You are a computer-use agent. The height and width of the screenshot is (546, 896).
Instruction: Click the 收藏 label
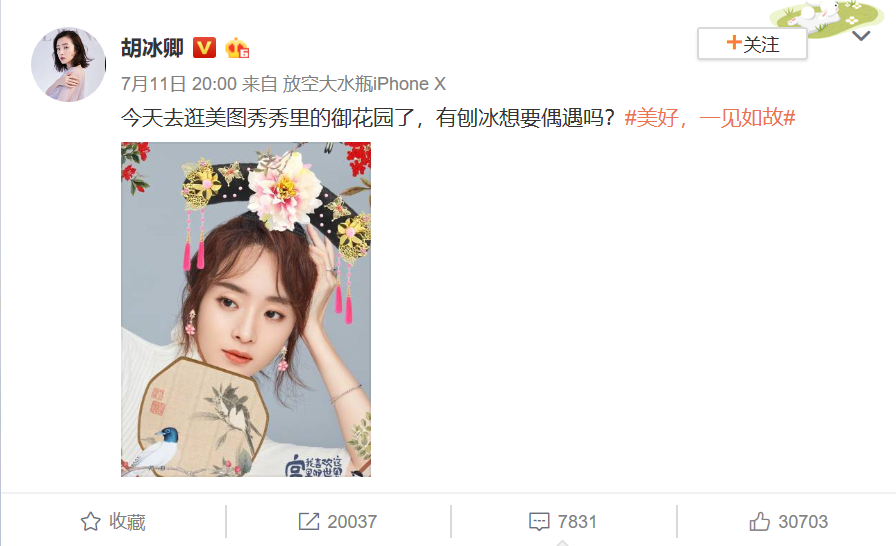[127, 521]
